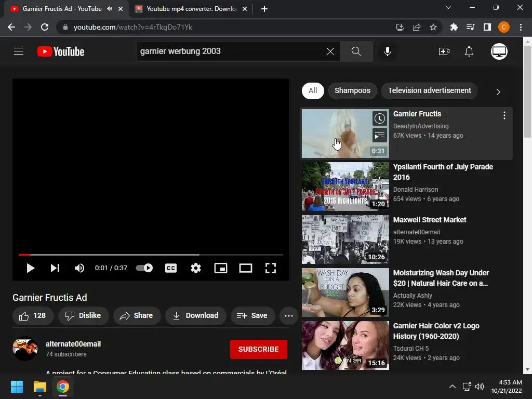Open Garnier Fructis video thumbnail
Screen dimensions: 532x399
point(345,134)
